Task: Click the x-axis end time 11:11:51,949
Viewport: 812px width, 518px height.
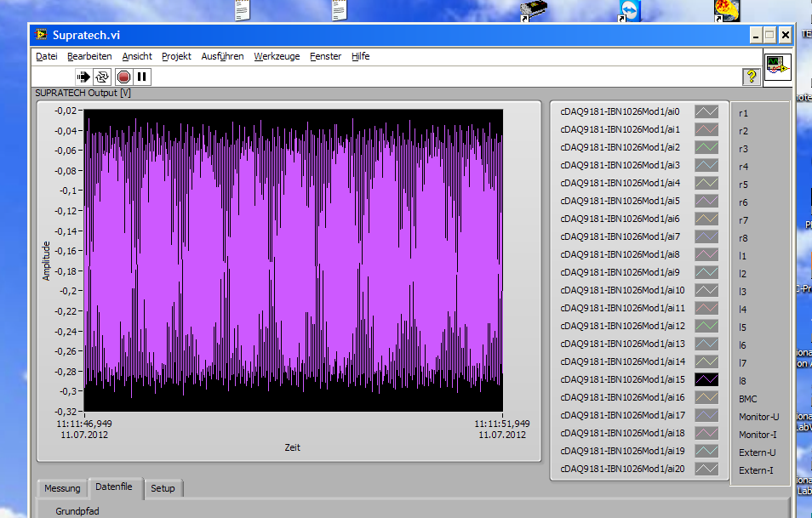Action: point(502,424)
